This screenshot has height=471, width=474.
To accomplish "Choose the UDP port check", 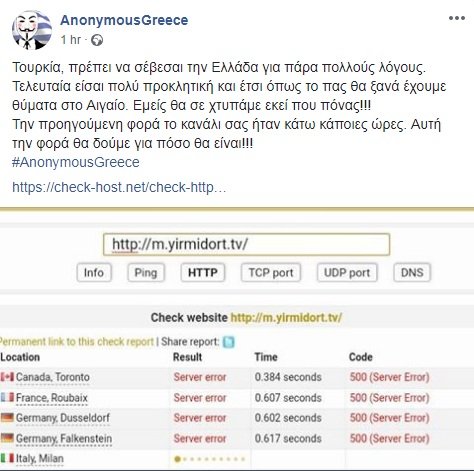I will point(347,273).
